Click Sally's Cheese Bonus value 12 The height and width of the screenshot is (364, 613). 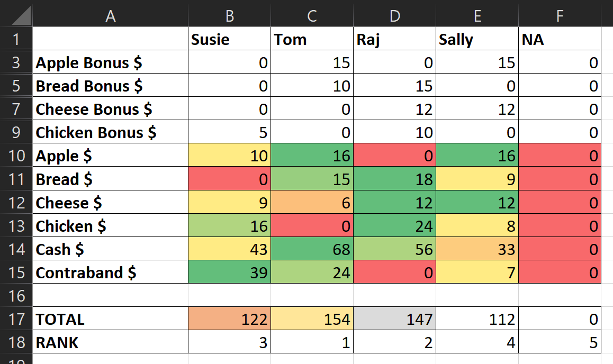point(477,108)
